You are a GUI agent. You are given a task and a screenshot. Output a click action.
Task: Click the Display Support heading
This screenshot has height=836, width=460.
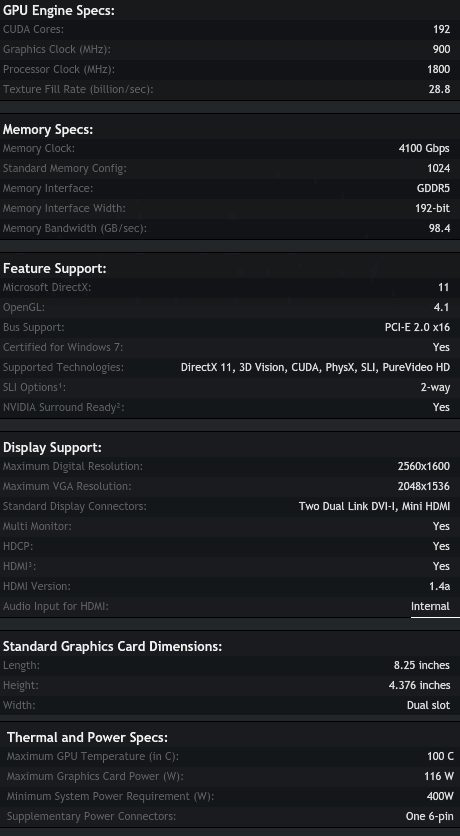pyautogui.click(x=52, y=447)
